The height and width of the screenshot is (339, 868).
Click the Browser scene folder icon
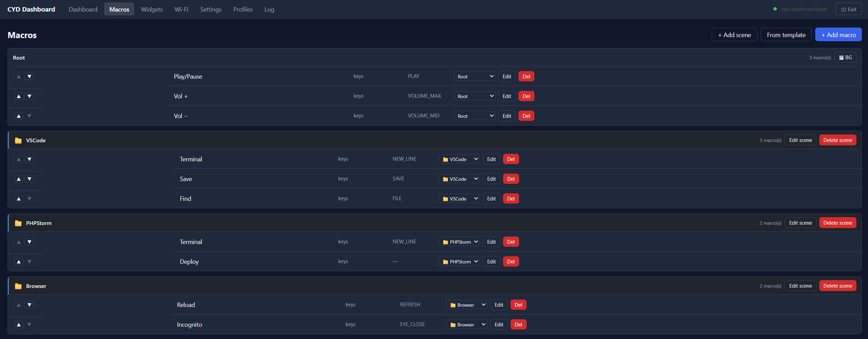click(18, 286)
